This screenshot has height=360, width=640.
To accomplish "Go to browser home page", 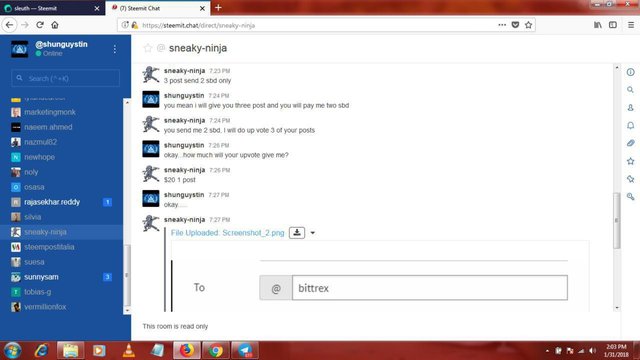I will (x=55, y=25).
